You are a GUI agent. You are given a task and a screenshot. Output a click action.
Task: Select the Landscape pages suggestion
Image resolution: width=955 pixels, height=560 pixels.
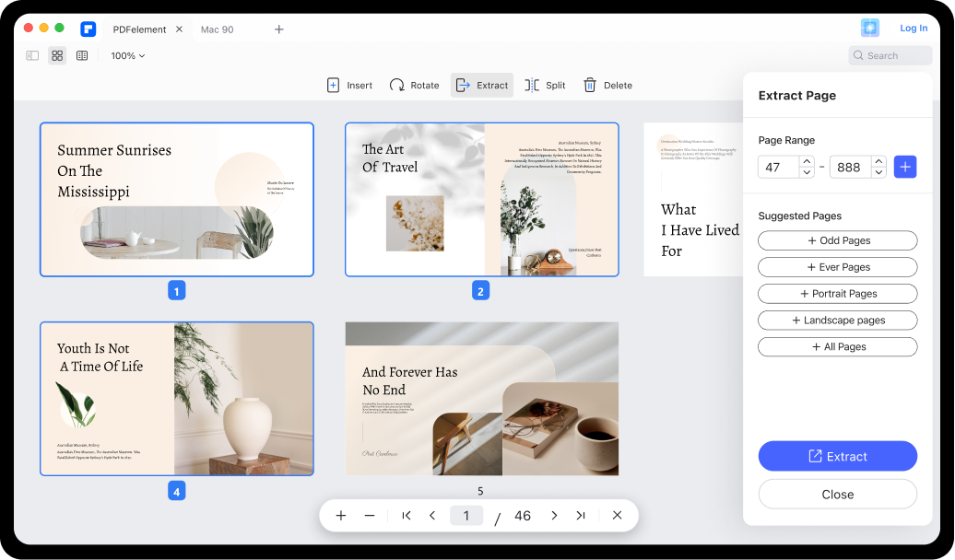837,321
